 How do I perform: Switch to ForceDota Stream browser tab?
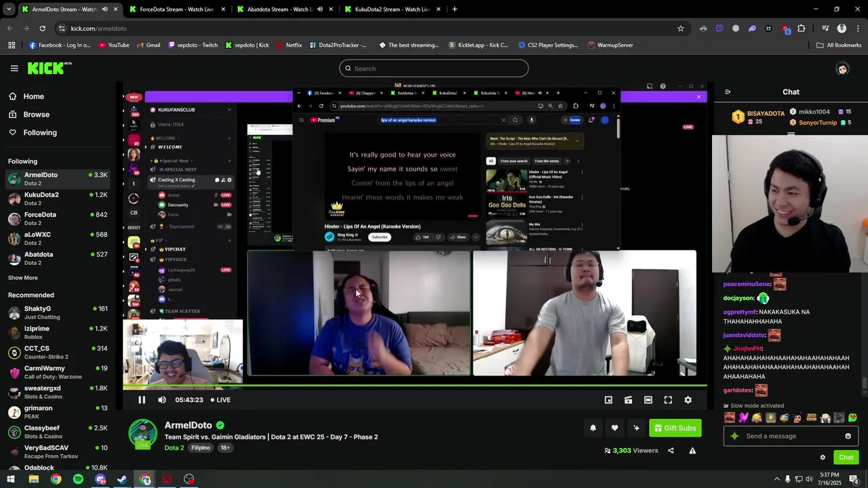[178, 9]
